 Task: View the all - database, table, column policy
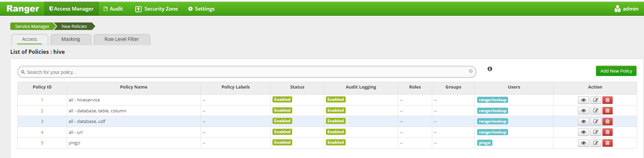pyautogui.click(x=583, y=111)
